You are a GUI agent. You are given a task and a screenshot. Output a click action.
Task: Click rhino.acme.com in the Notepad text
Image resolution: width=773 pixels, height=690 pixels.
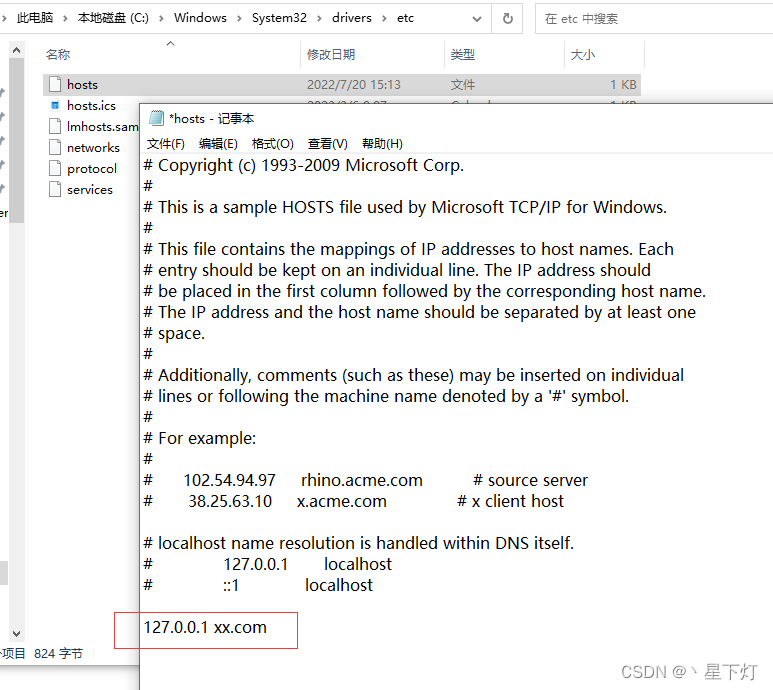(x=362, y=481)
